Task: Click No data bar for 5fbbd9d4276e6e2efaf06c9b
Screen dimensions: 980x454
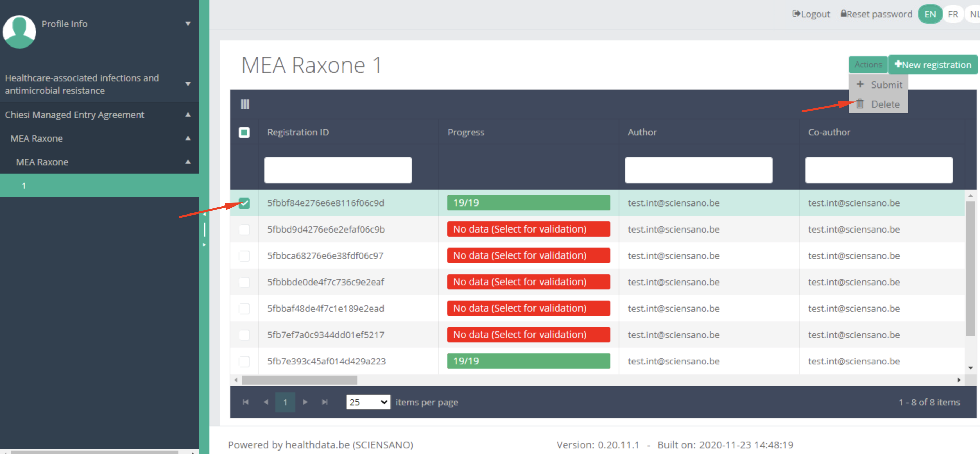Action: (x=528, y=229)
